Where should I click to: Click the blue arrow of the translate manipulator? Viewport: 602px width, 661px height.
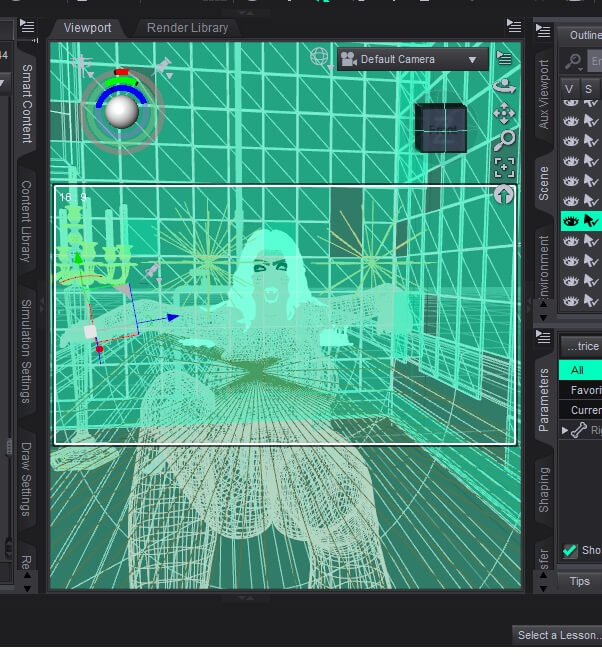tap(173, 317)
